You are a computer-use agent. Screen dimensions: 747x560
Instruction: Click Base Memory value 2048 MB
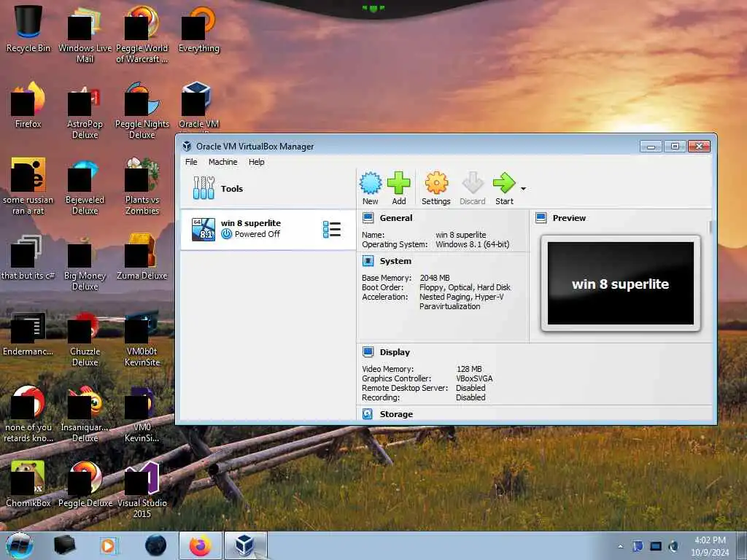point(435,278)
